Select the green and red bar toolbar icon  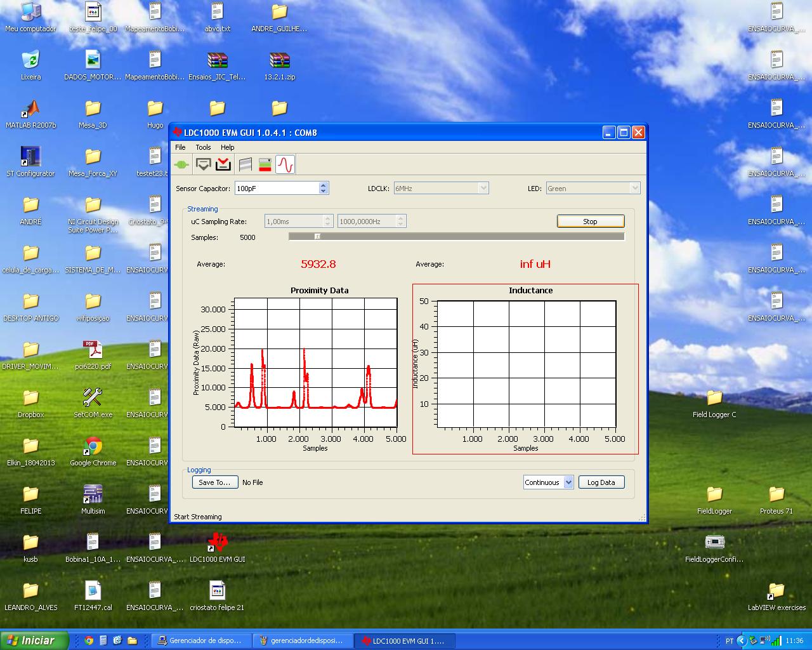point(265,165)
